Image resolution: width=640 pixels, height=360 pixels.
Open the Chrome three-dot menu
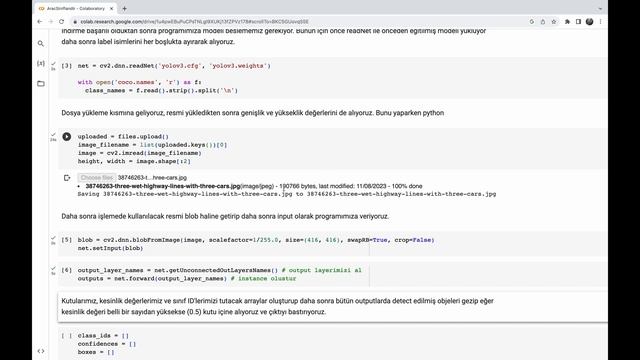[x=600, y=22]
